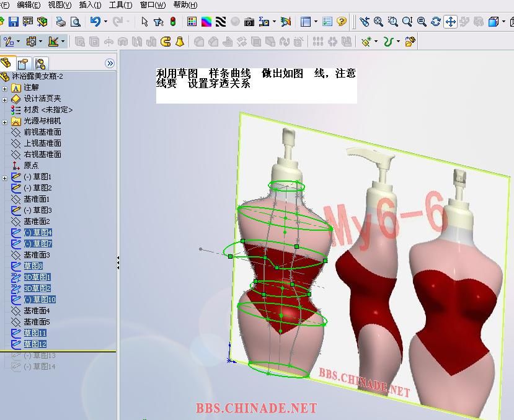
Task: Click the Print icon in toolbar
Action: tap(61, 22)
